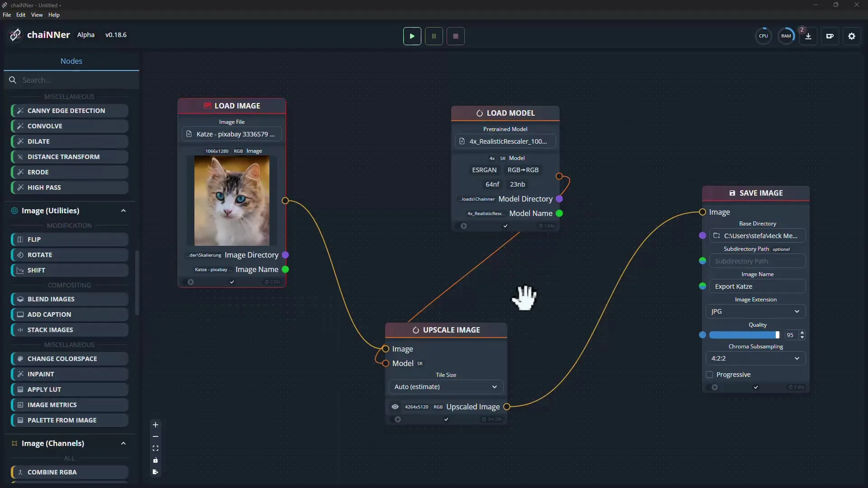This screenshot has height=488, width=868.
Task: Click the Palette From Image icon
Action: click(x=20, y=420)
